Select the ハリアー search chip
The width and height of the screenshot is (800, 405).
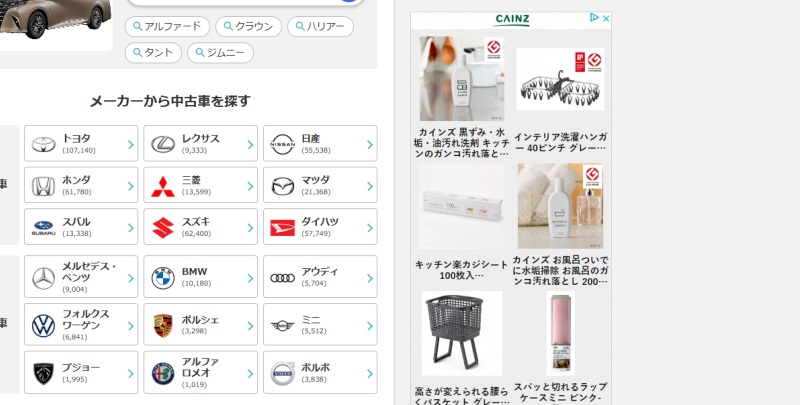[x=320, y=27]
